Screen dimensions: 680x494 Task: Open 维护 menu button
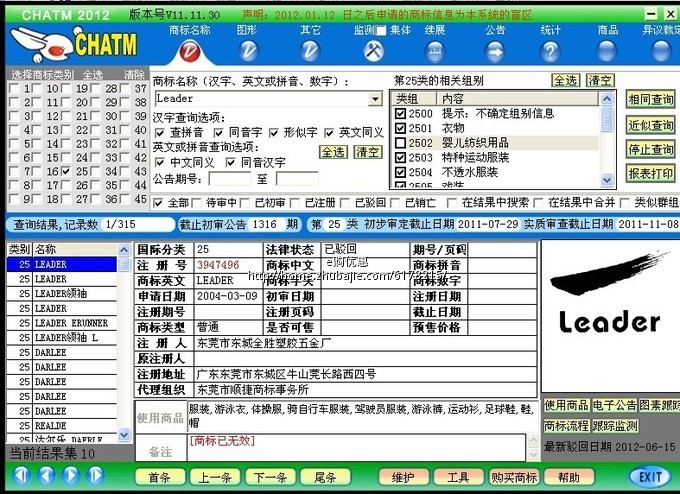click(403, 478)
